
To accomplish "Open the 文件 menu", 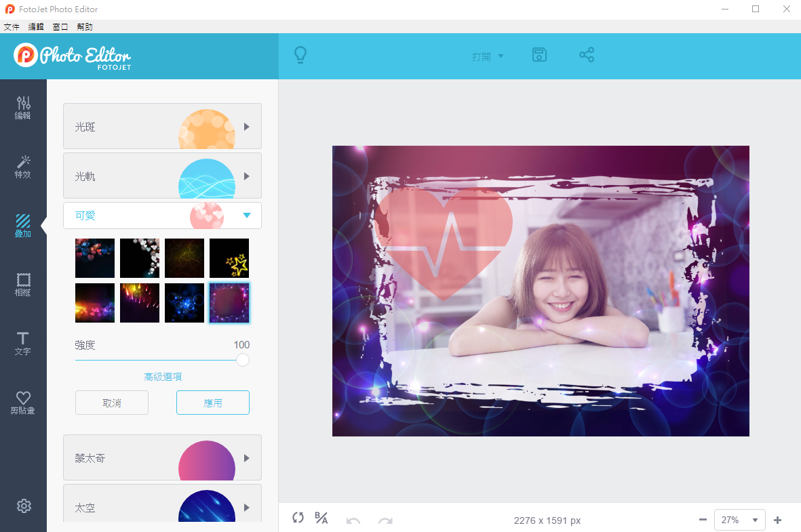I will click(12, 26).
